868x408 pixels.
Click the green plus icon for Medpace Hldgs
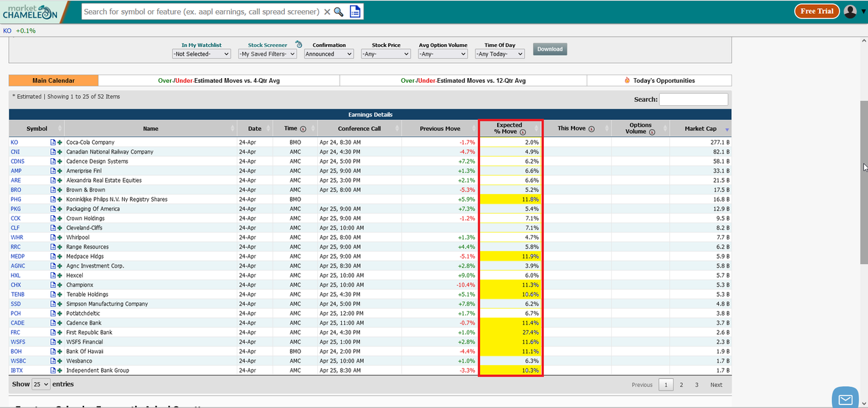tap(60, 257)
